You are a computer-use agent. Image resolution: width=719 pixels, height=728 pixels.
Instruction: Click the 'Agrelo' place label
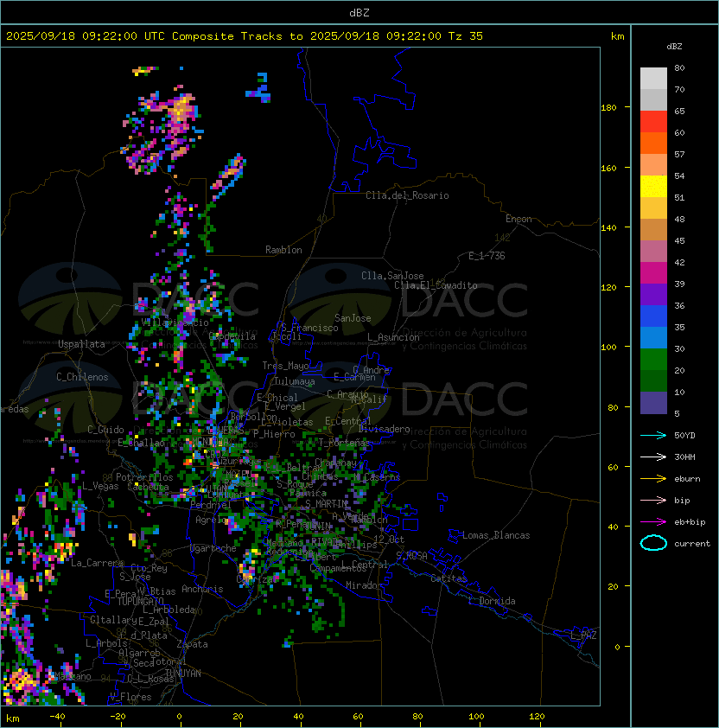(x=211, y=520)
